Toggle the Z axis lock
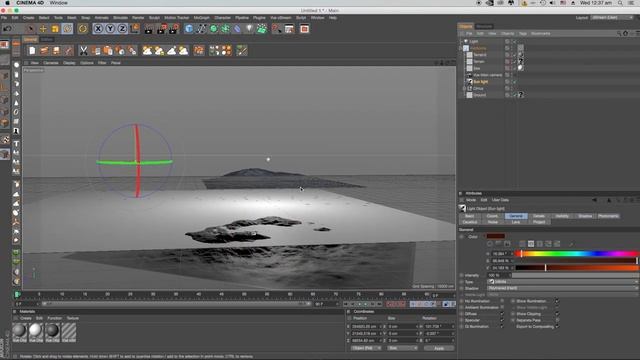640x360 pixels. point(122,29)
